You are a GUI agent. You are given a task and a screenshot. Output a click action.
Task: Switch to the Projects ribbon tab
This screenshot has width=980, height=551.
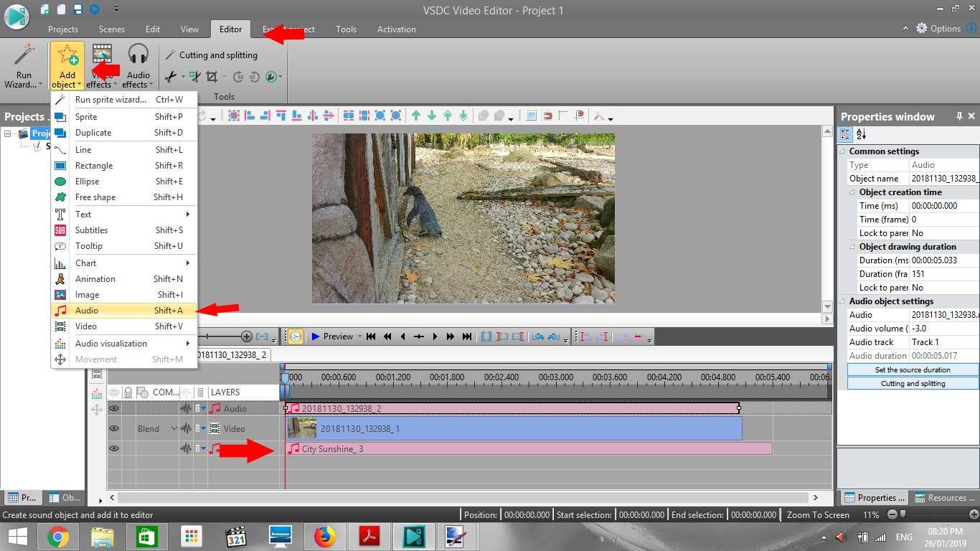pyautogui.click(x=63, y=29)
